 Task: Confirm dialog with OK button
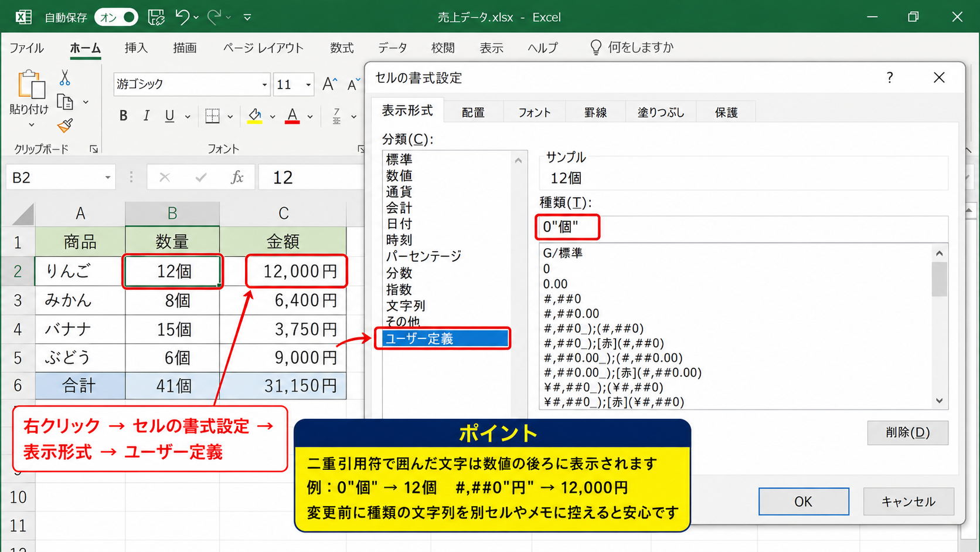(804, 502)
